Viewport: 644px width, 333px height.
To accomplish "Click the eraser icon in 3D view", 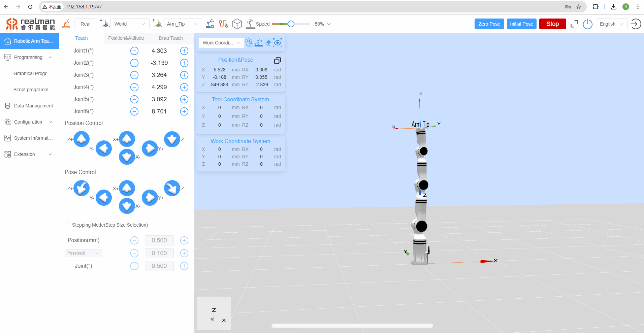I will click(x=268, y=43).
